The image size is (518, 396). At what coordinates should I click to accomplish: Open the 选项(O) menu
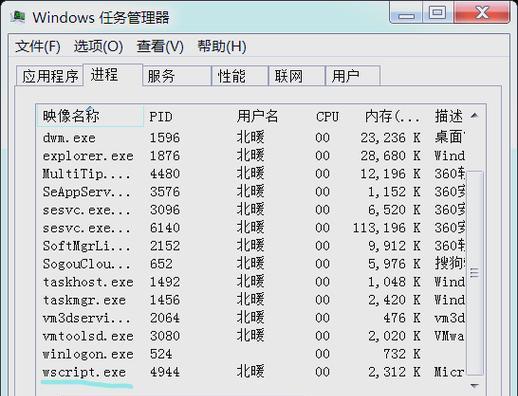99,46
